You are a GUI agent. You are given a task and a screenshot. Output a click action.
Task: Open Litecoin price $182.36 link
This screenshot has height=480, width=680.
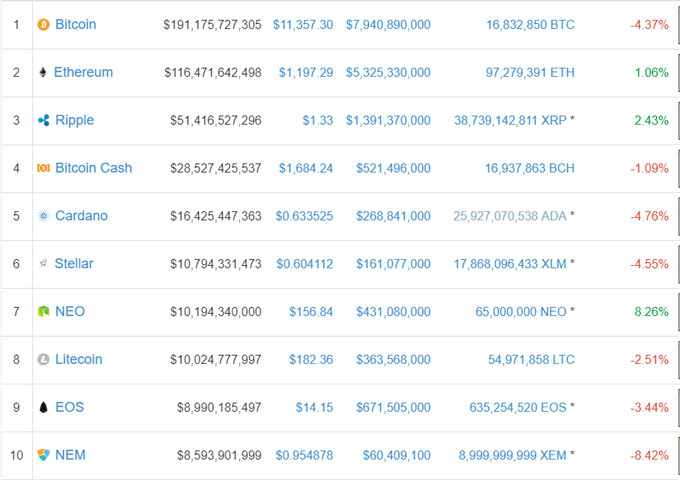311,359
